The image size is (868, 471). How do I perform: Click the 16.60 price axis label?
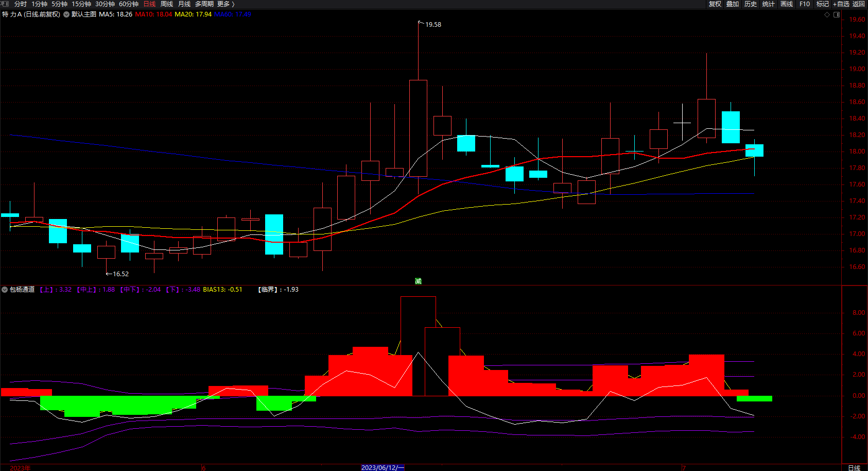[857, 267]
